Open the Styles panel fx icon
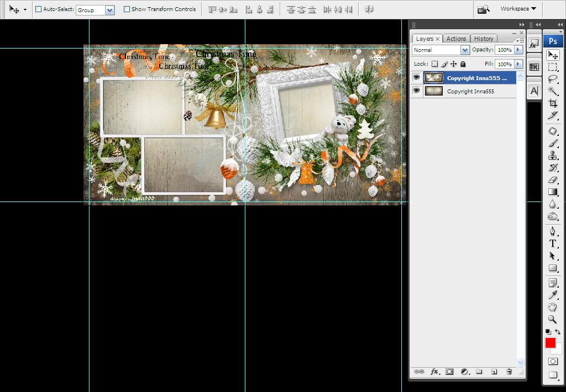The width and height of the screenshot is (566, 392). coord(533,45)
